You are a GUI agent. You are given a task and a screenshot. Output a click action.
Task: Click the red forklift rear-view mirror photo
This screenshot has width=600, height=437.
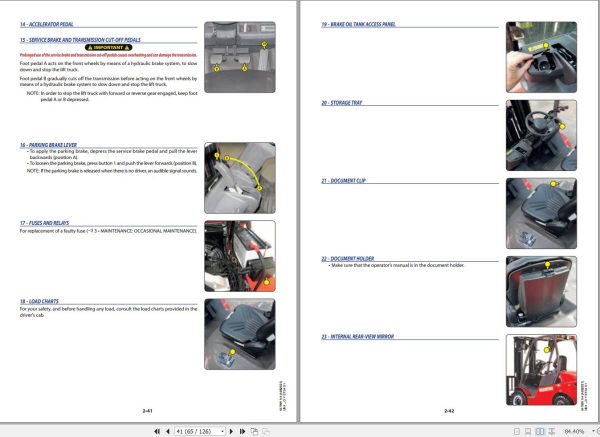[541, 370]
